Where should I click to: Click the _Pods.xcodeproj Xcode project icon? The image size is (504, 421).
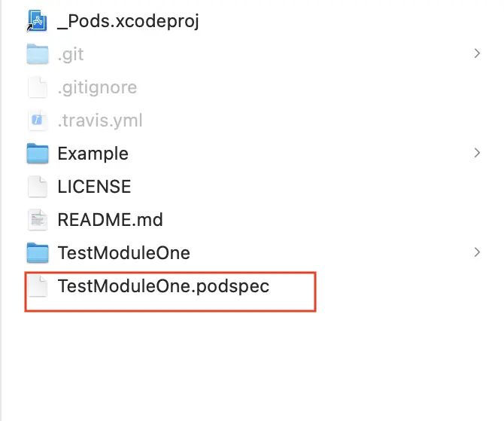point(37,21)
